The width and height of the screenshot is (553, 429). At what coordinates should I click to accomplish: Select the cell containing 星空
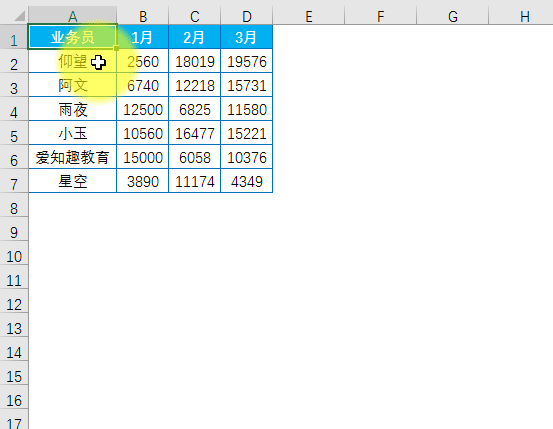pyautogui.click(x=72, y=181)
